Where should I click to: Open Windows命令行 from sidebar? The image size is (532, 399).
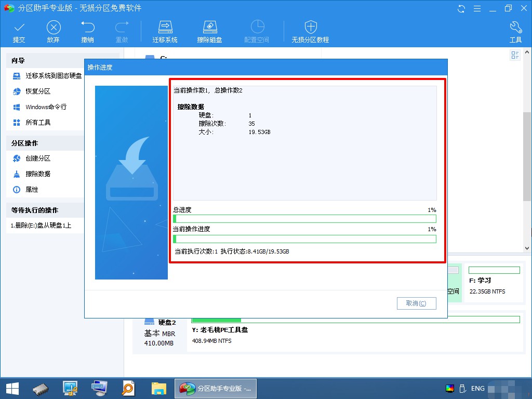point(39,107)
